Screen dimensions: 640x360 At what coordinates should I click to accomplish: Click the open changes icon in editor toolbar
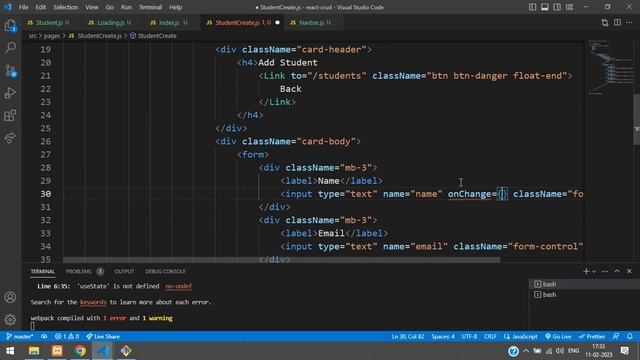(x=604, y=23)
